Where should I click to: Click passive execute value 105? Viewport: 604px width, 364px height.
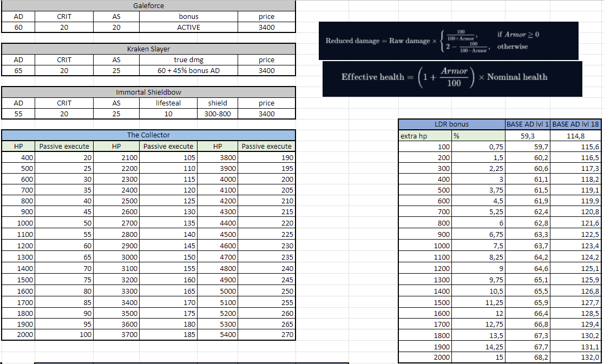(168, 157)
